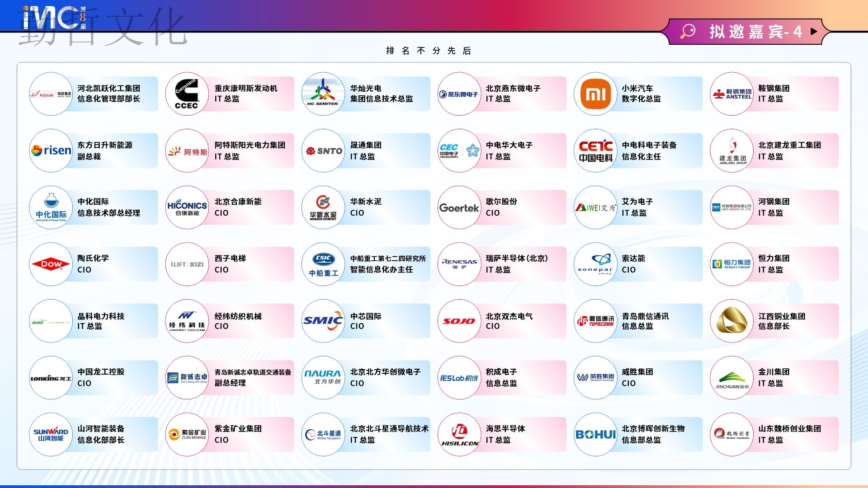Select the text 海思半导体
Image resolution: width=868 pixels, height=488 pixels.
(x=505, y=428)
